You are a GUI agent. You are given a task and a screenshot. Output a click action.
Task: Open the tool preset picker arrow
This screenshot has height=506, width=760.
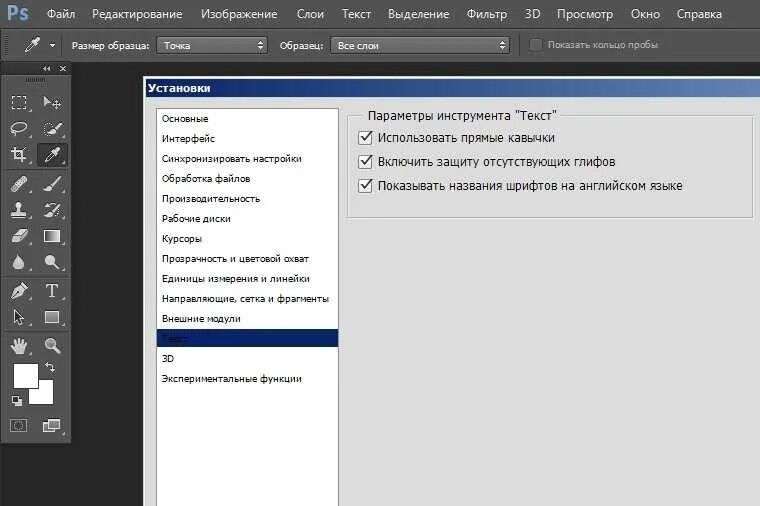[x=52, y=46]
